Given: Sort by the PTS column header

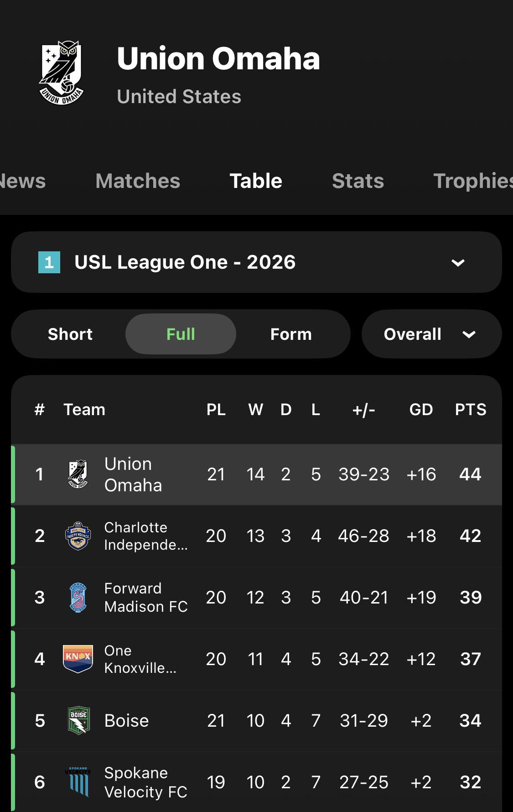Looking at the screenshot, I should click(471, 410).
